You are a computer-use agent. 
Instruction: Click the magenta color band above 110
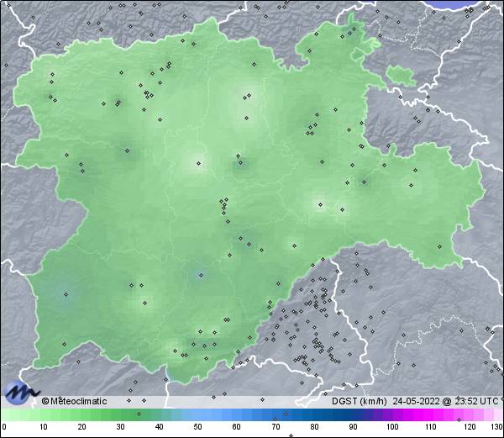[x=430, y=414]
